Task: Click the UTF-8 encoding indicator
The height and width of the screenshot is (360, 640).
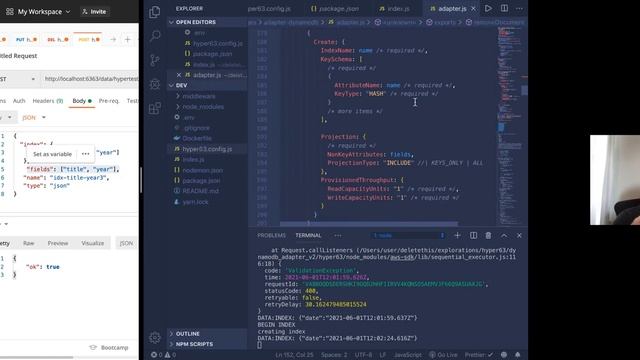Action: pyautogui.click(x=363, y=355)
